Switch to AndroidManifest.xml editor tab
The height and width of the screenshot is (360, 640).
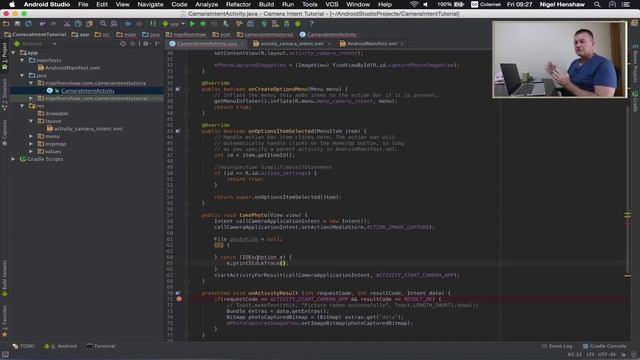(371, 43)
